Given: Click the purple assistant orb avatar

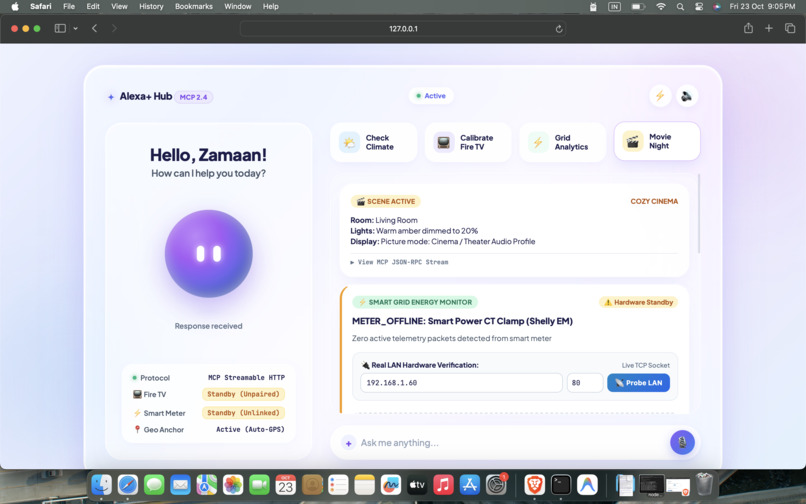Looking at the screenshot, I should coord(209,254).
